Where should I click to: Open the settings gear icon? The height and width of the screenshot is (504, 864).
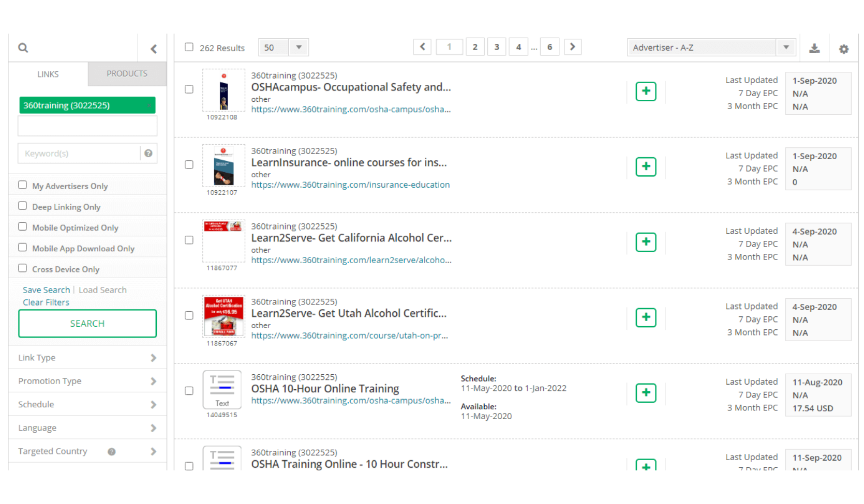(x=843, y=49)
